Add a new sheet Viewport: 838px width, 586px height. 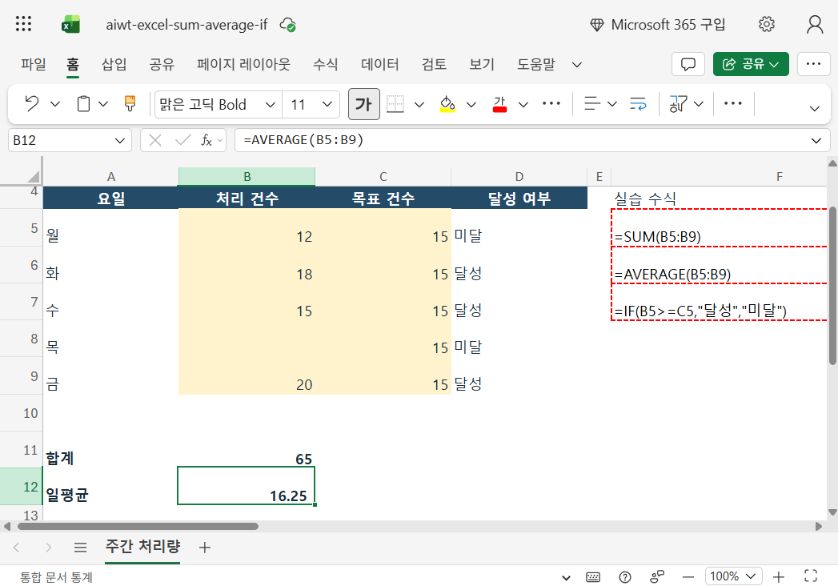click(x=204, y=547)
